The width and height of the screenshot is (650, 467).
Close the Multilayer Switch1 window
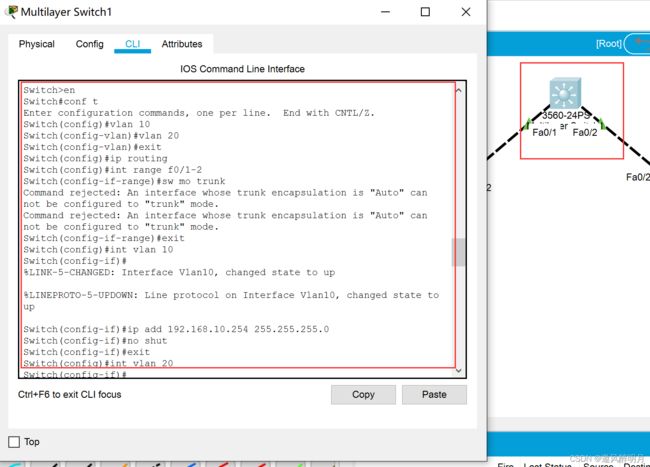466,12
